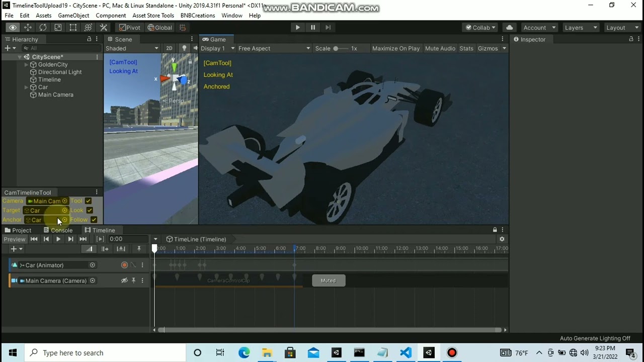Select the View (eye) tool in the toolbar
This screenshot has width=644, height=362.
pyautogui.click(x=13, y=28)
